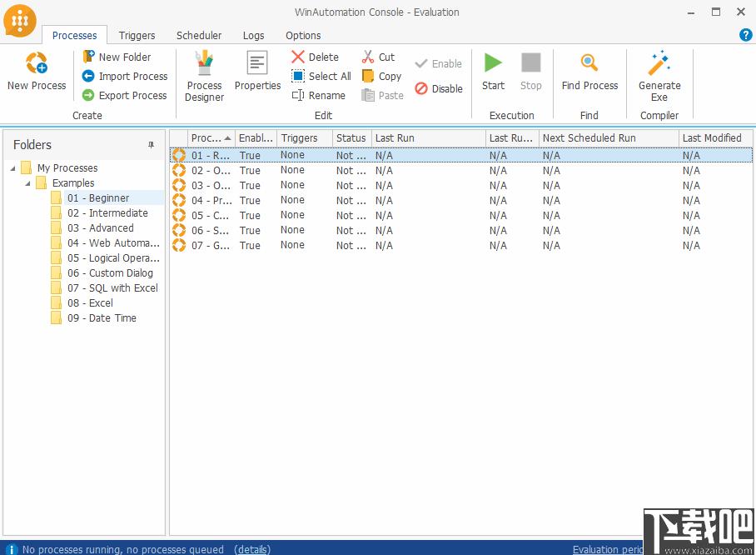Switch to the Processes tab
The width and height of the screenshot is (756, 555).
(74, 35)
